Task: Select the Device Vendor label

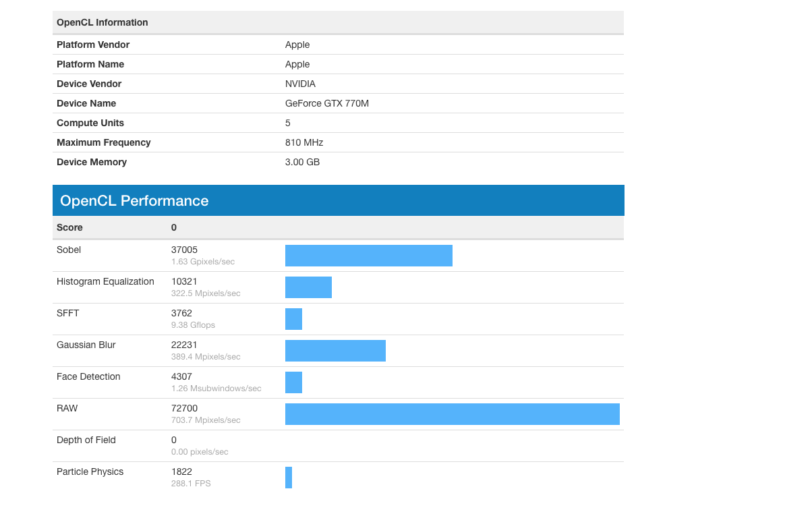Action: point(89,84)
